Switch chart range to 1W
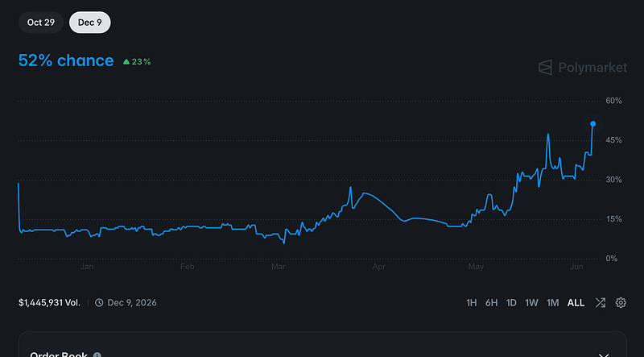 pyautogui.click(x=531, y=303)
